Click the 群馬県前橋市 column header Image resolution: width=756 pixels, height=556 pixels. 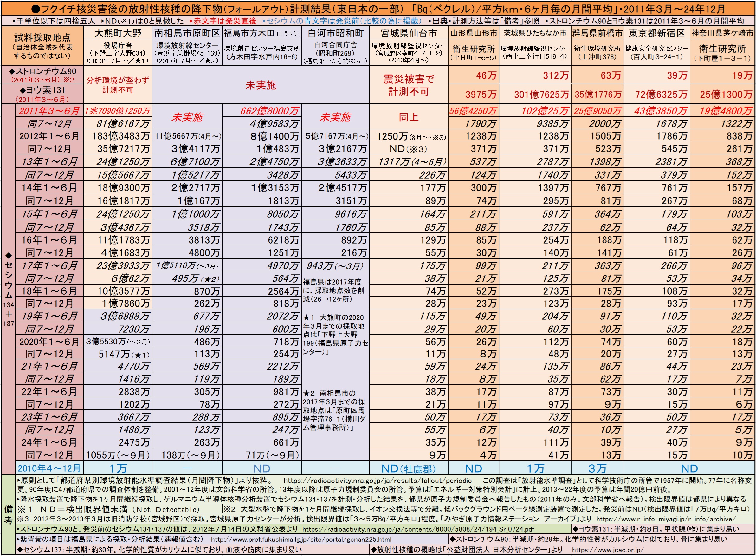coord(597,33)
